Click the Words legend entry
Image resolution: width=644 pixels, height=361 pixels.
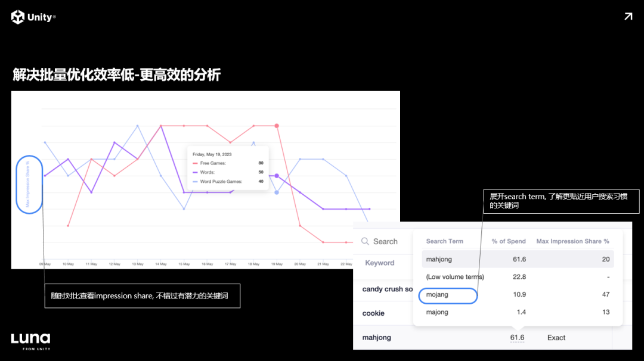[228, 172]
